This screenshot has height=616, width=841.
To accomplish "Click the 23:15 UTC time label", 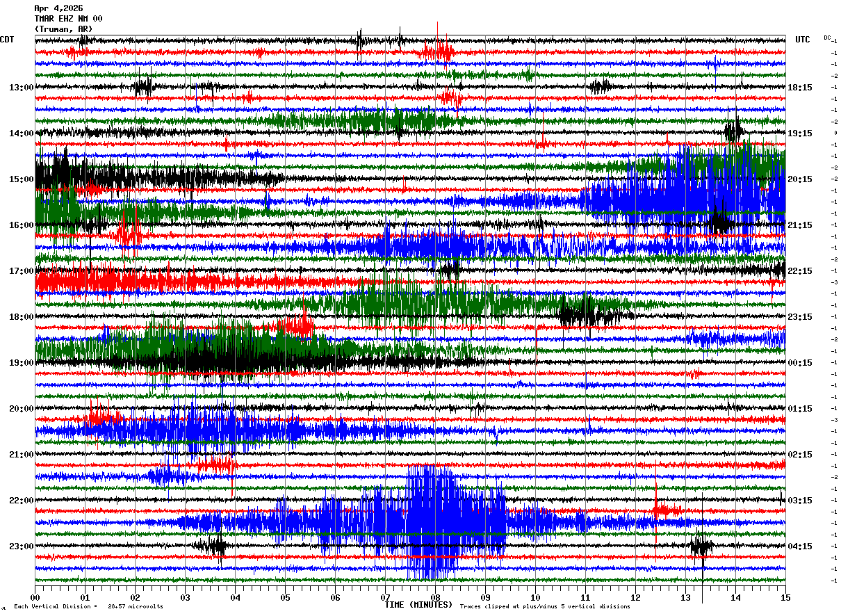I will pos(801,317).
